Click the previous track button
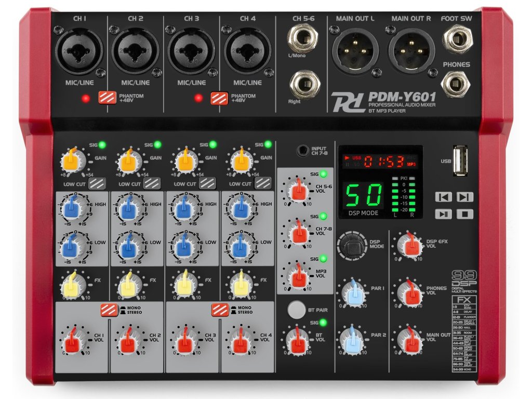Image resolution: width=532 pixels, height=399 pixels. (444, 197)
